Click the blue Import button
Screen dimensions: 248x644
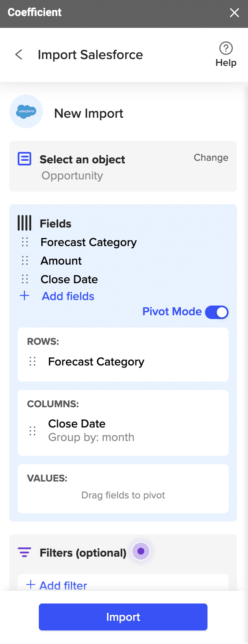123,617
